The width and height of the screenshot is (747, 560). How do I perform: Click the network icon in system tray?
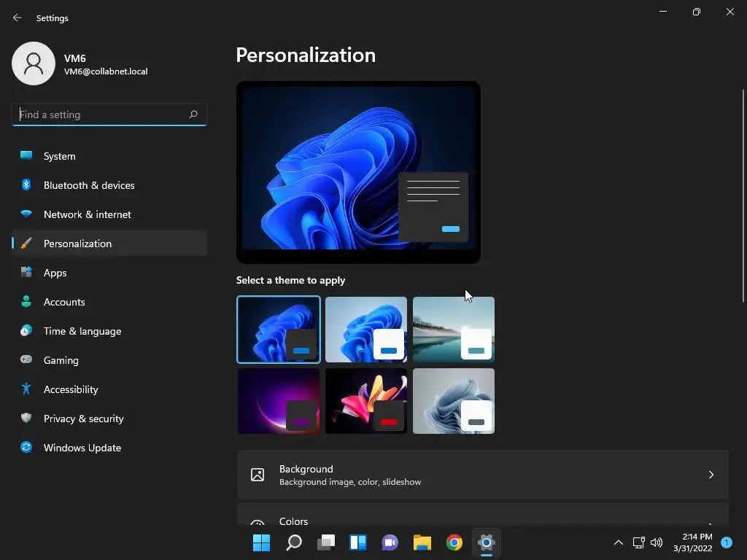tap(638, 542)
